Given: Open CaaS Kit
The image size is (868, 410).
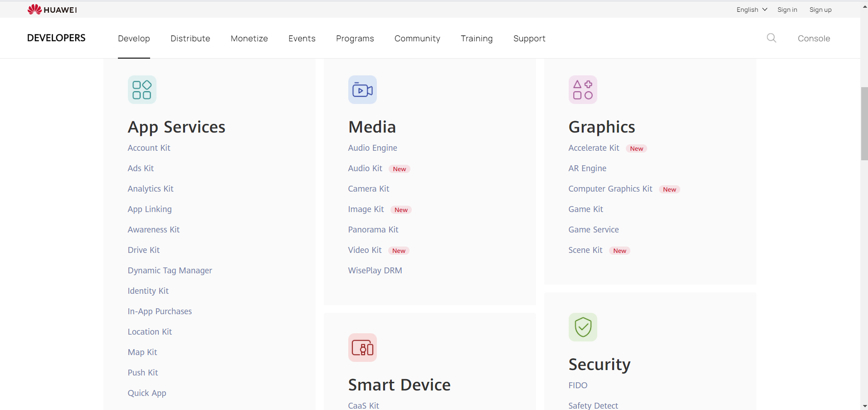Looking at the screenshot, I should click(x=364, y=405).
